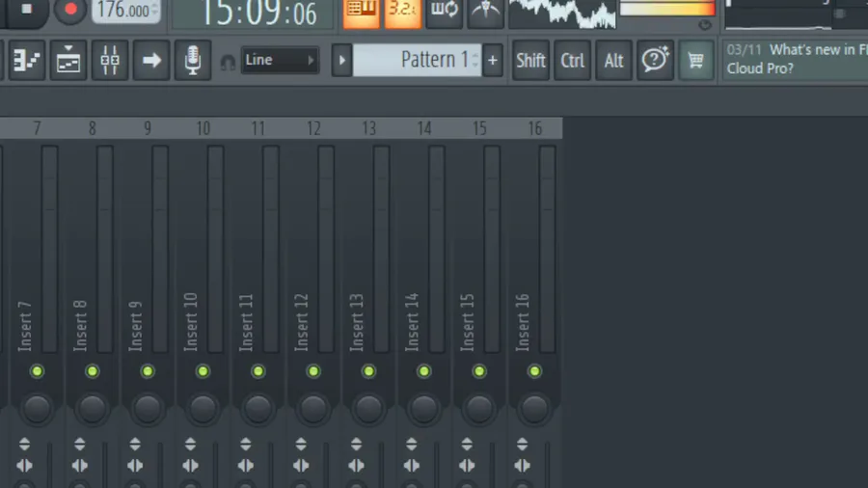Mute Insert 8 with its green LED
The height and width of the screenshot is (488, 868).
pyautogui.click(x=93, y=371)
